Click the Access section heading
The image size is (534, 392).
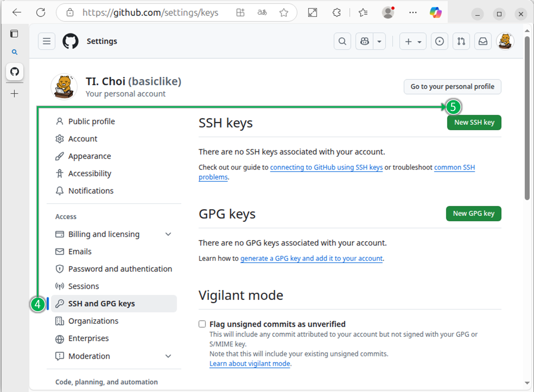click(66, 216)
